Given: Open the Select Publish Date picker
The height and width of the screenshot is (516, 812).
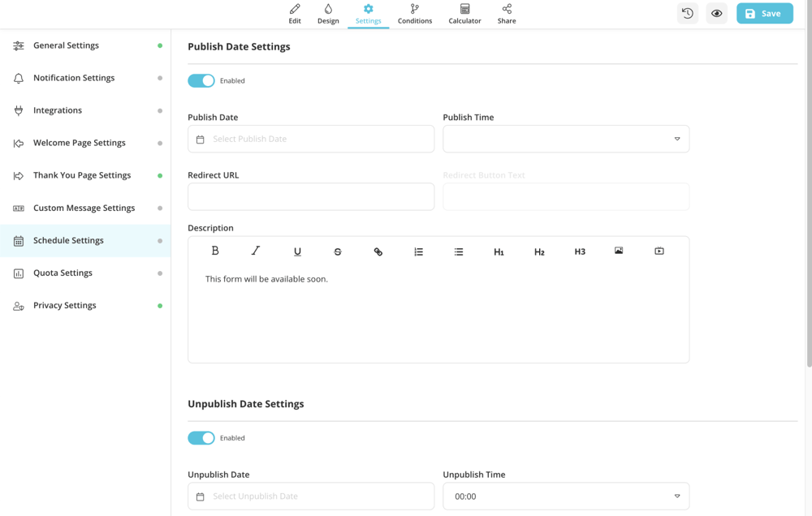Looking at the screenshot, I should pos(311,139).
